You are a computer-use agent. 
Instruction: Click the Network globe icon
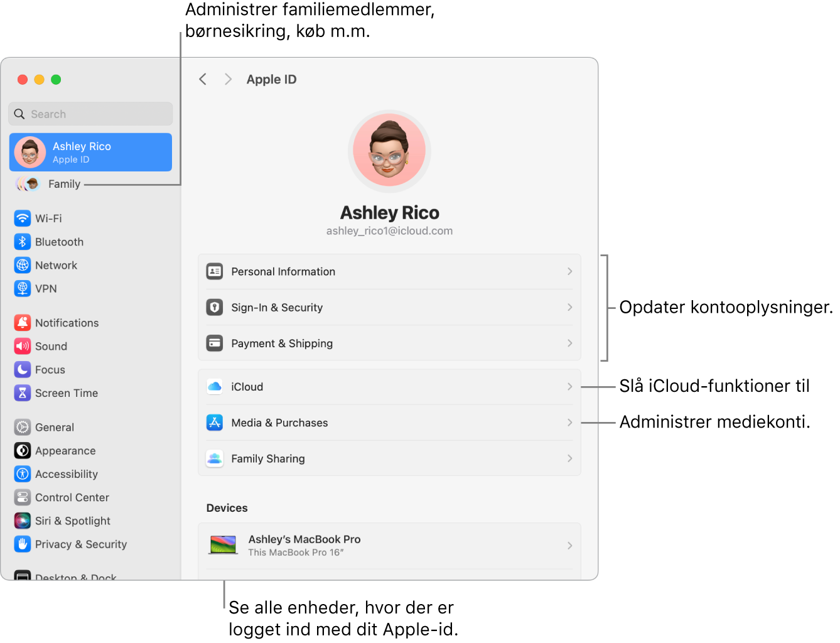click(23, 265)
